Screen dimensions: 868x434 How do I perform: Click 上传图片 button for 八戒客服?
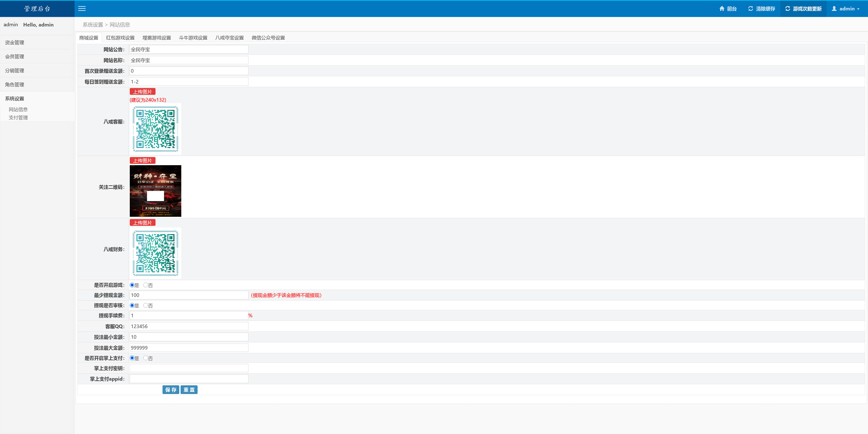point(142,92)
